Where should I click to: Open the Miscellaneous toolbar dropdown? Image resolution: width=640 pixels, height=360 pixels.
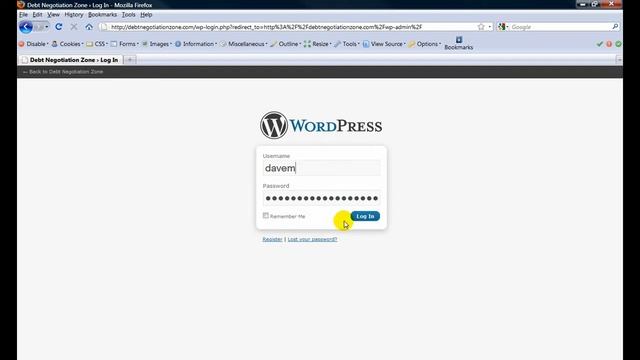[x=244, y=44]
